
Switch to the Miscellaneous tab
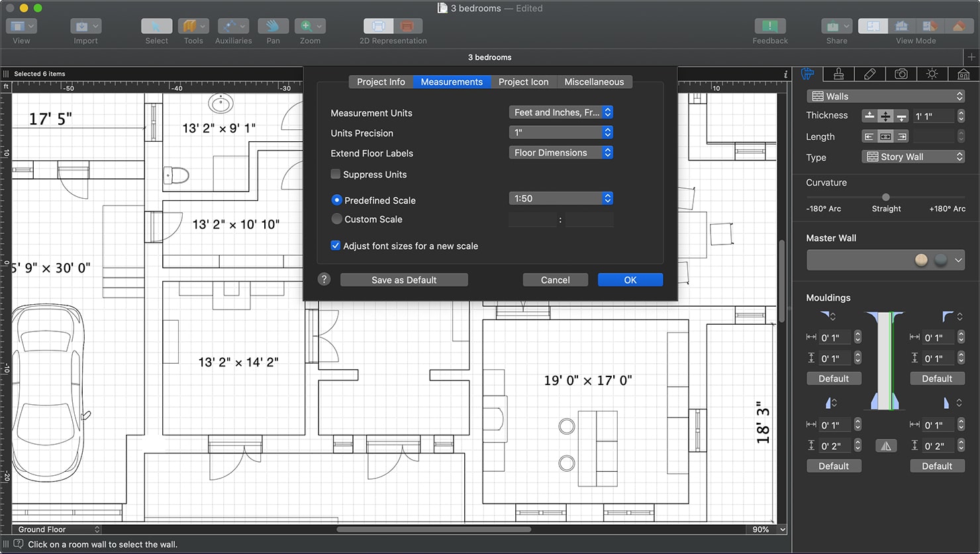coord(594,82)
